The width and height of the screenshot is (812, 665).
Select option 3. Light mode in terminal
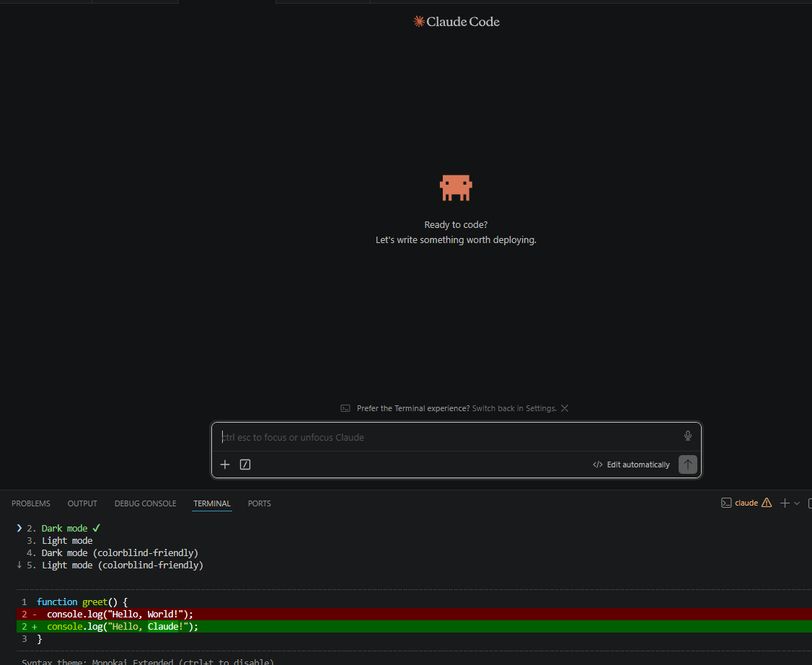tap(60, 541)
